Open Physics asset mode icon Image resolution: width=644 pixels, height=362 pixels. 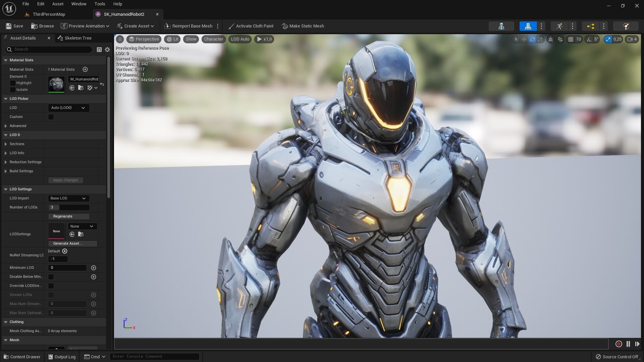[626, 26]
